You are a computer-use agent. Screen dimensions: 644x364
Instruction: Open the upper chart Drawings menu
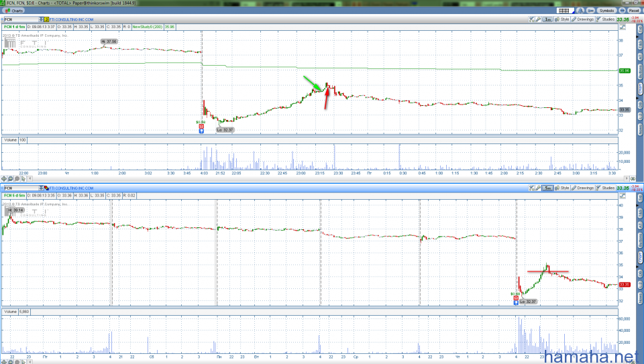(x=582, y=19)
